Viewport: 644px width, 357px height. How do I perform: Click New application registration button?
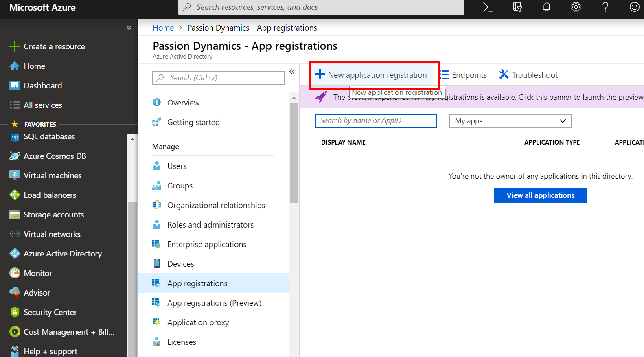tap(372, 75)
